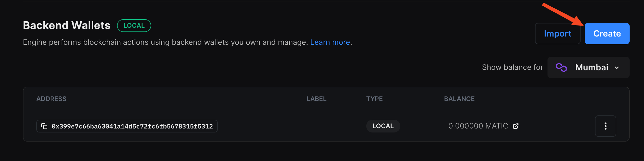Open the block explorer via the external link icon

point(515,126)
